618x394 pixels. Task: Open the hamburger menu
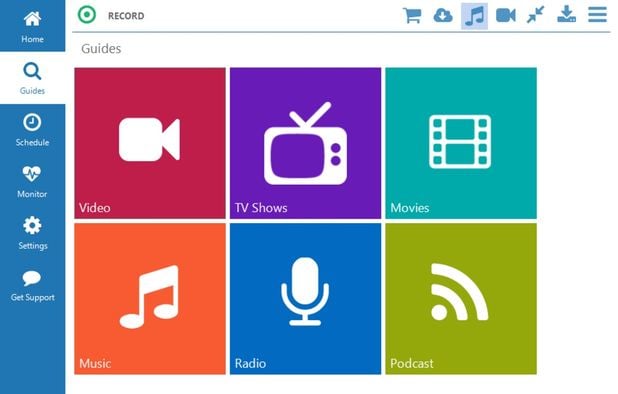tap(598, 15)
